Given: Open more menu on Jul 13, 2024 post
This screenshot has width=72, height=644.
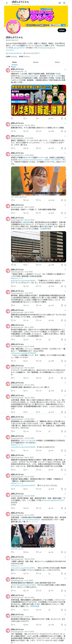Looking at the screenshot, I should [65, 136].
